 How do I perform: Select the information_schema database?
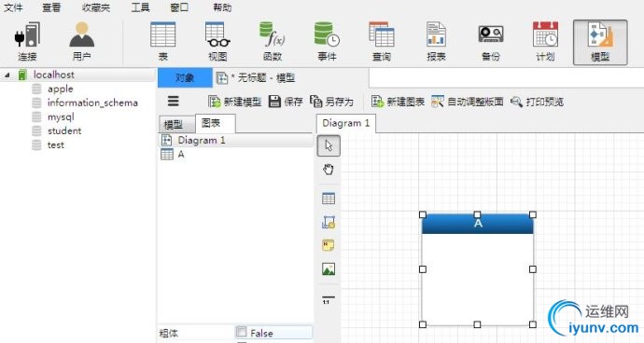tap(92, 103)
